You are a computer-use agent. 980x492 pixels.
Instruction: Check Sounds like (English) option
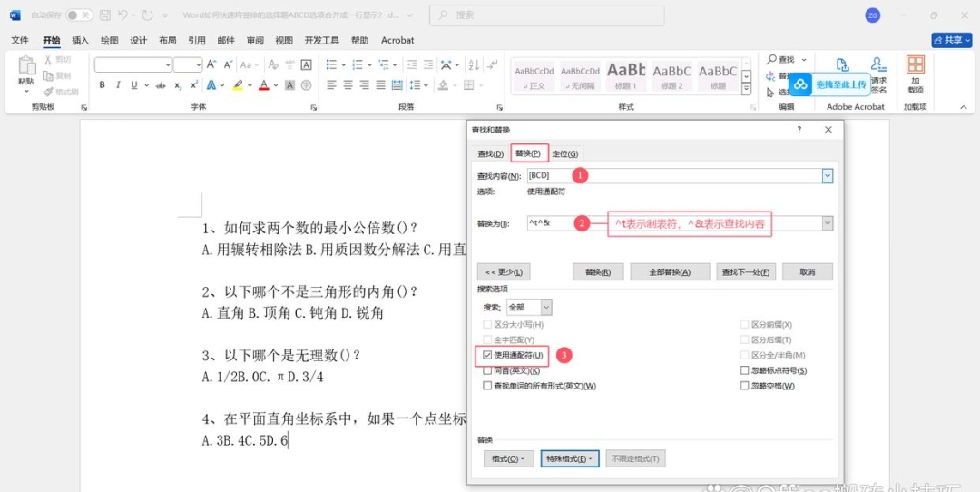pyautogui.click(x=487, y=370)
